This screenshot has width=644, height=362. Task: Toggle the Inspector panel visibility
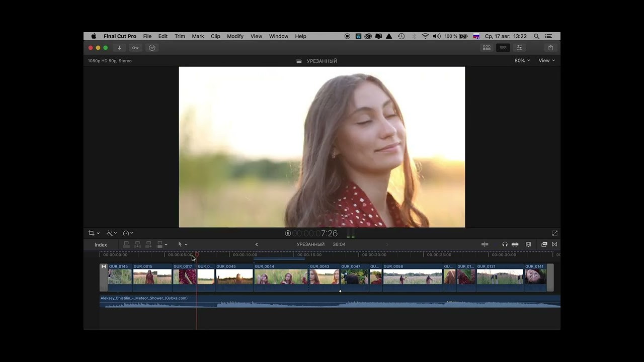pos(519,48)
